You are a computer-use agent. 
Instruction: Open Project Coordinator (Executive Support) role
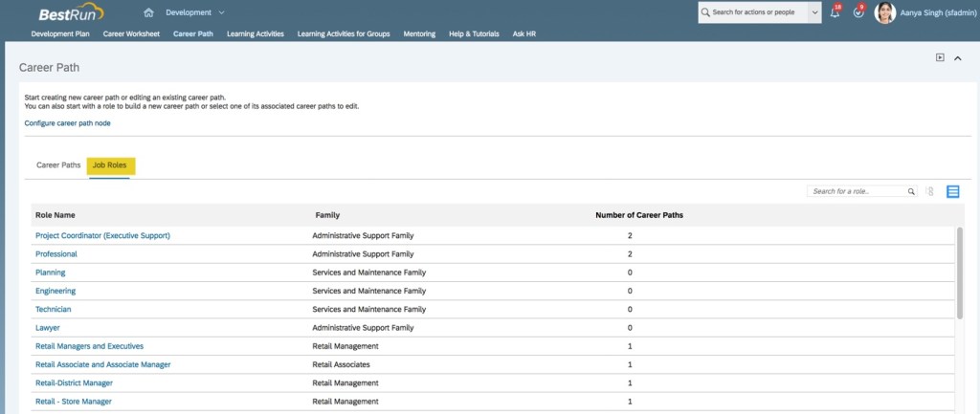point(102,235)
